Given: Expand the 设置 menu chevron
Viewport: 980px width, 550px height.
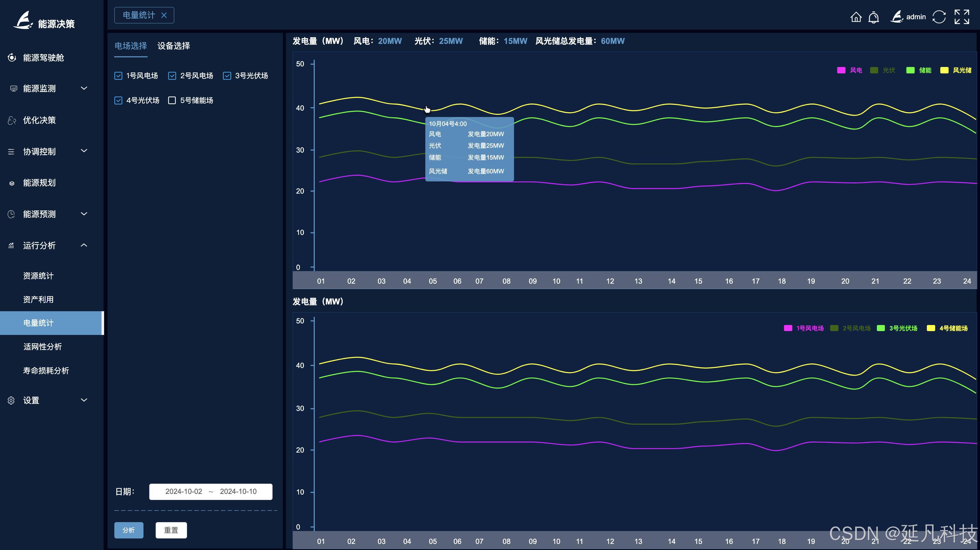Looking at the screenshot, I should (84, 400).
